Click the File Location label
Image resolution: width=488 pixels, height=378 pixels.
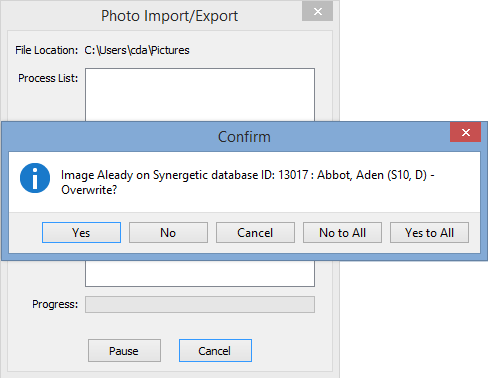click(46, 50)
